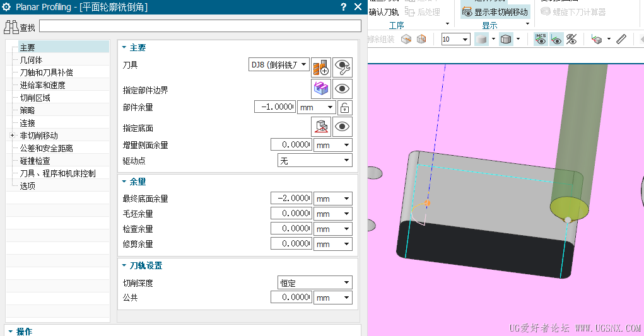Click the create new tool icon
644x336 pixels.
click(x=321, y=67)
